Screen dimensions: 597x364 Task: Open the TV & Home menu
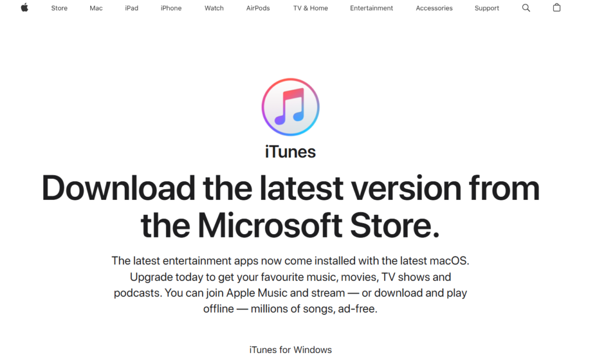pos(310,8)
